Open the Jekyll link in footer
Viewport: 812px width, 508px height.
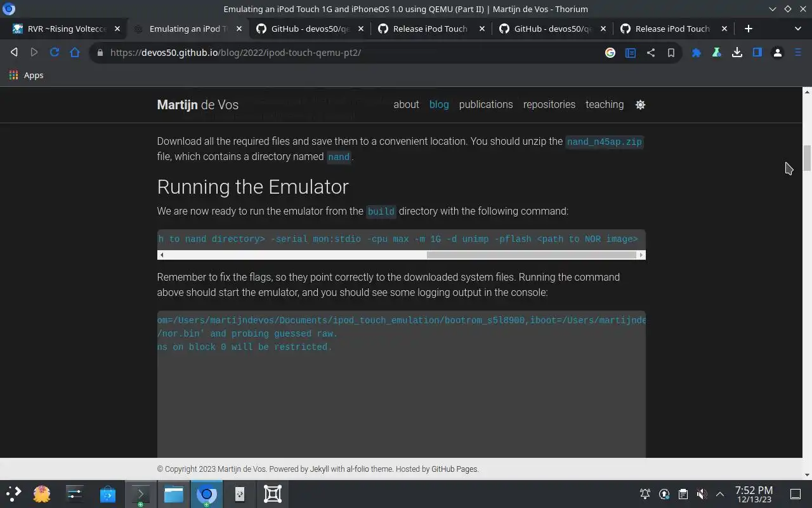(319, 469)
